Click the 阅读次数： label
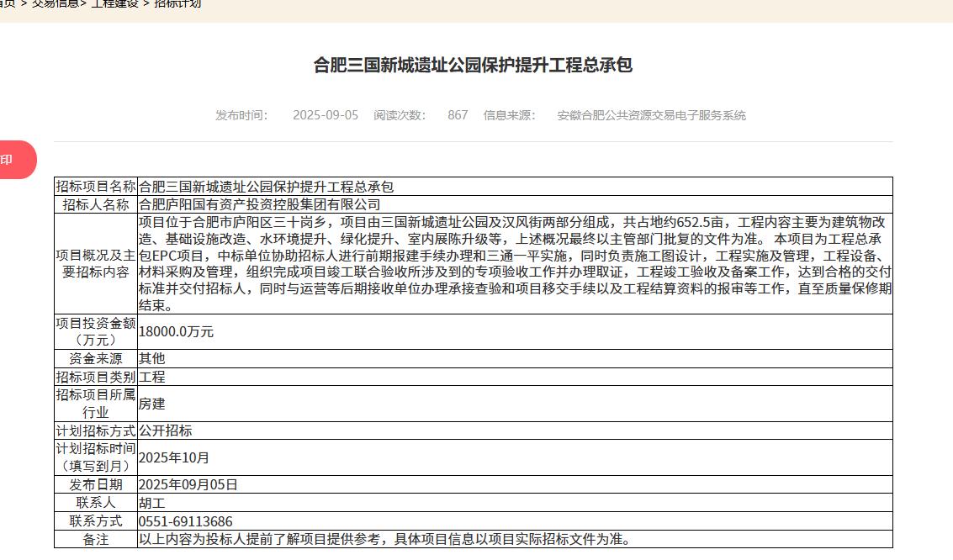 pyautogui.click(x=400, y=115)
